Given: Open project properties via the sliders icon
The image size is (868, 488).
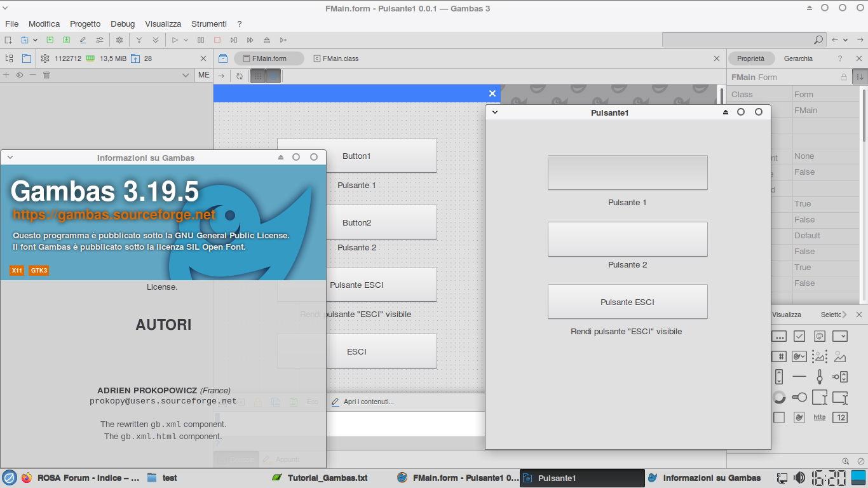Looking at the screenshot, I should tap(100, 40).
